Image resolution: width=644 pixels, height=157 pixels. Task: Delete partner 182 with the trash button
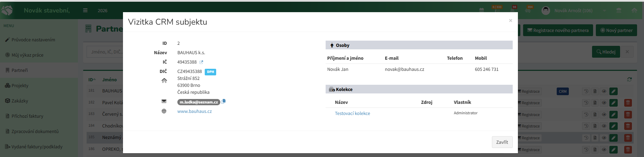628,103
